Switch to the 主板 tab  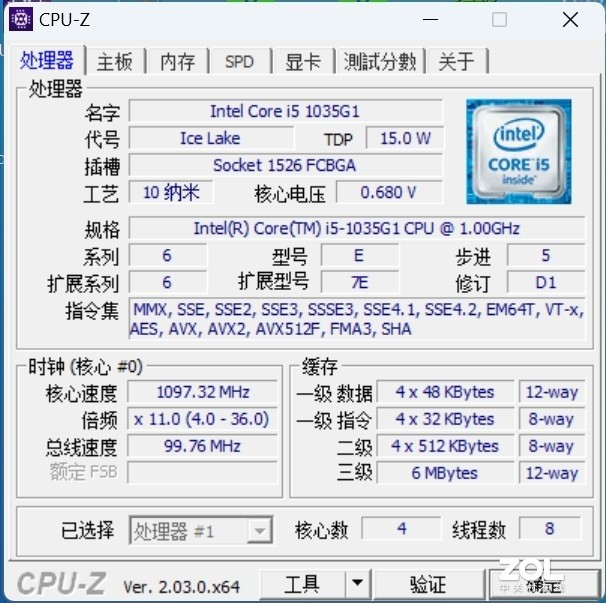[x=115, y=61]
